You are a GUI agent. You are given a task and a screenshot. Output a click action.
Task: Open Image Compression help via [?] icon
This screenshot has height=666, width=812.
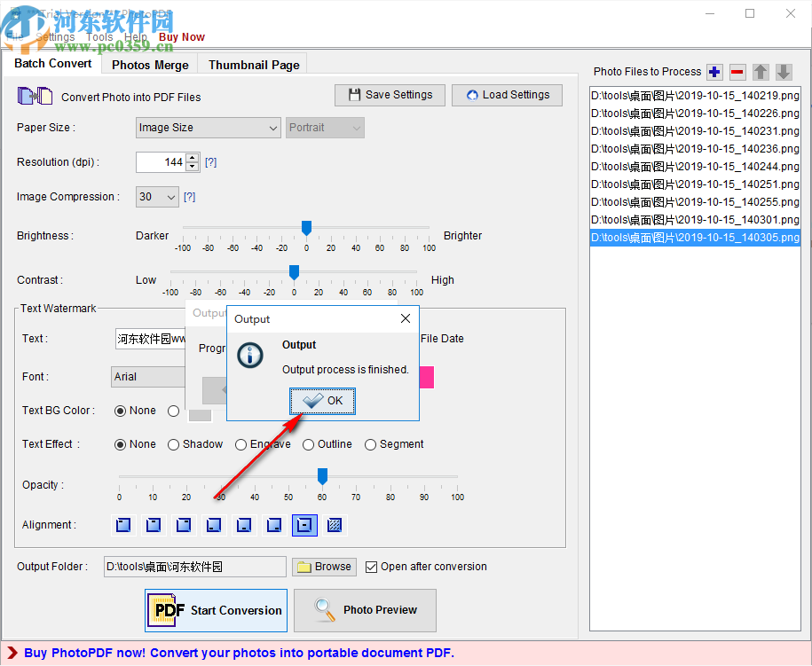pyautogui.click(x=189, y=196)
